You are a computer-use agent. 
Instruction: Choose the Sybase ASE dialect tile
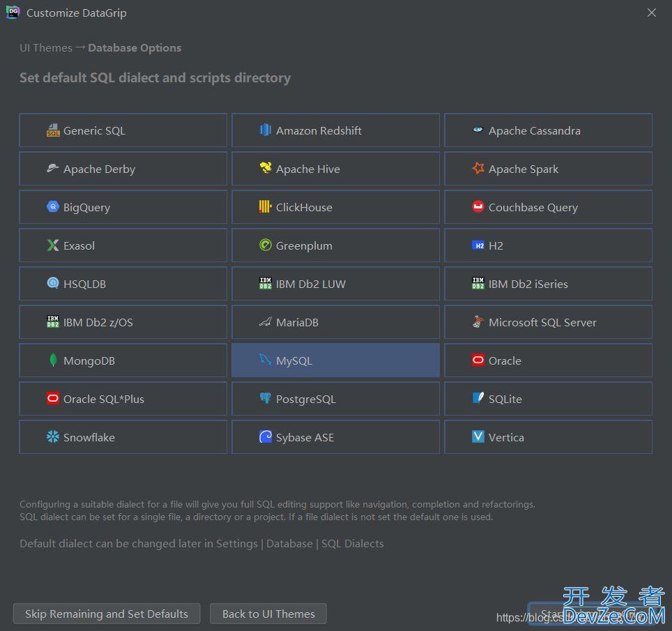tap(335, 436)
